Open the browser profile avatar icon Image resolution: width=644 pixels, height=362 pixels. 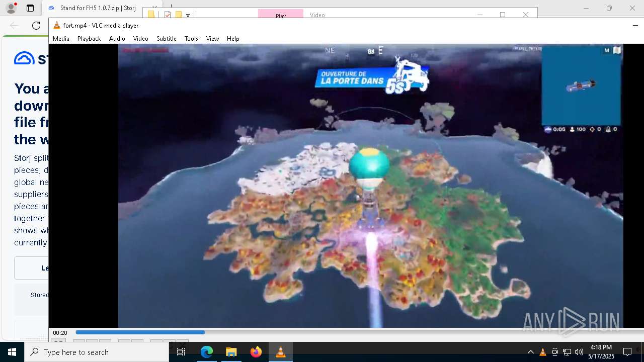click(x=11, y=8)
